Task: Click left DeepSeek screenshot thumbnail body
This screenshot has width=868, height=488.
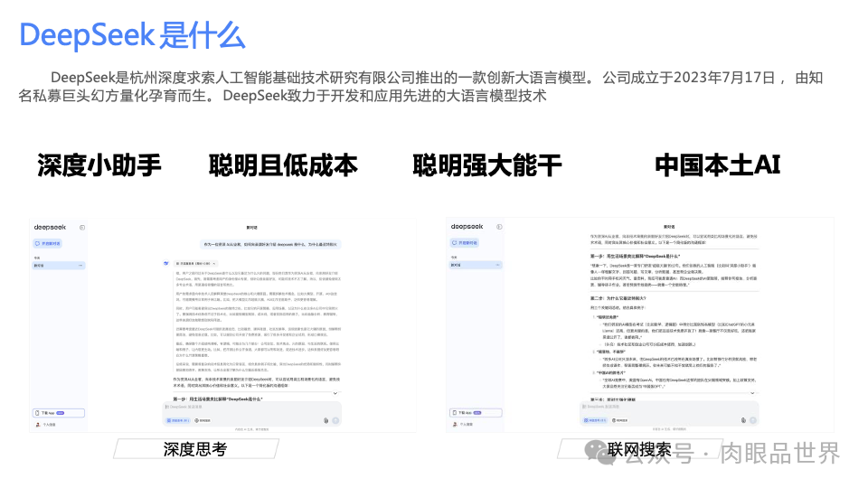Action: tap(222, 324)
